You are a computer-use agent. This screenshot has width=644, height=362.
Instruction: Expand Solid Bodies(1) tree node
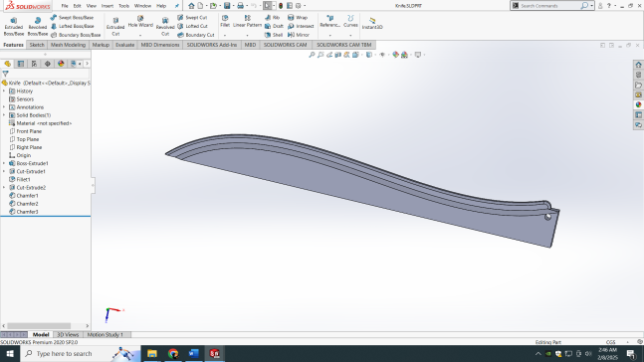[x=4, y=115]
